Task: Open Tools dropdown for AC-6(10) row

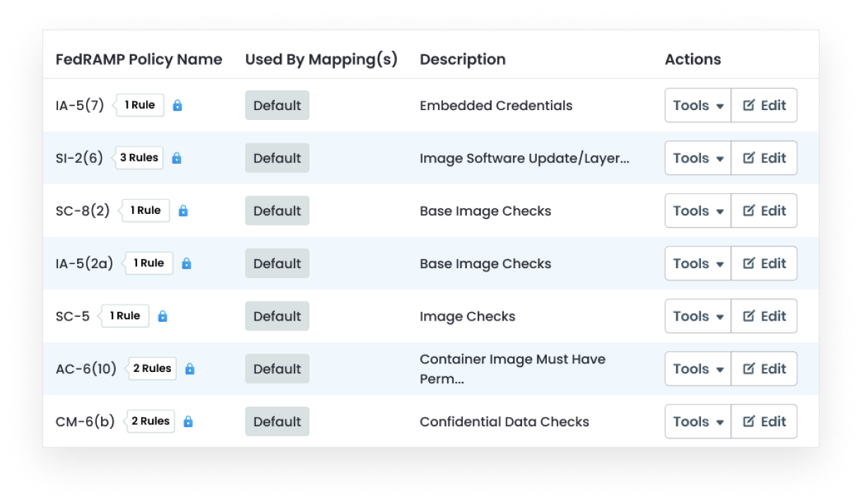Action: coord(698,368)
